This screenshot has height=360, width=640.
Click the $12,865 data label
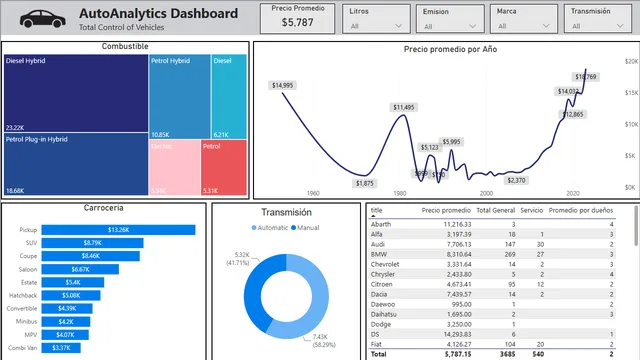click(573, 114)
